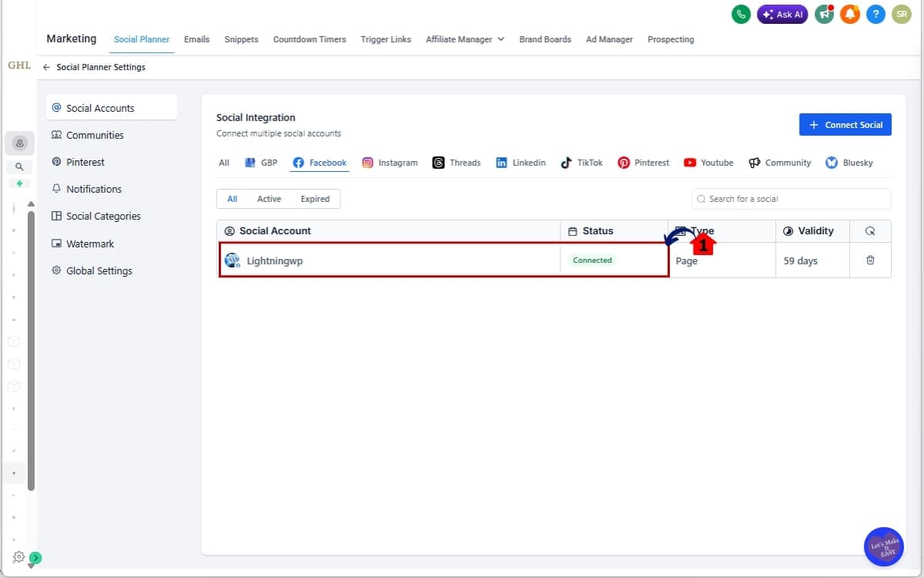Select the Active accounts toggle
This screenshot has height=578, width=924.
pyautogui.click(x=269, y=198)
